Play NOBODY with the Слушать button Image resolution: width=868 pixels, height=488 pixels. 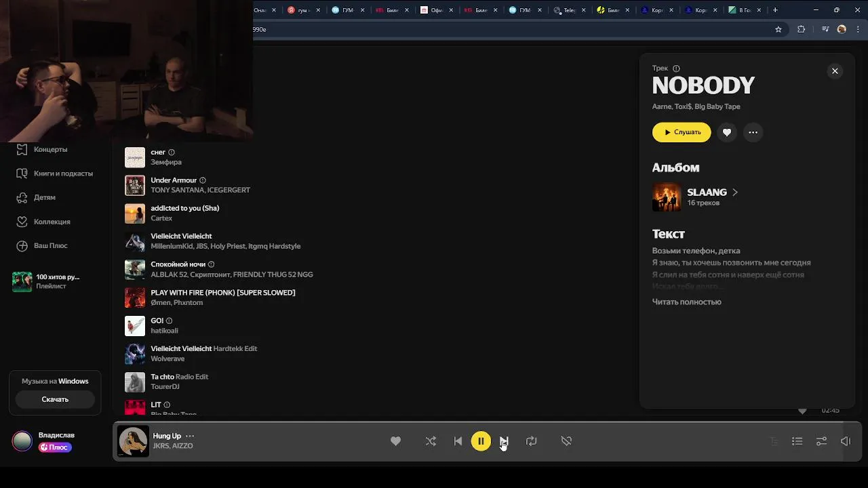pos(682,132)
